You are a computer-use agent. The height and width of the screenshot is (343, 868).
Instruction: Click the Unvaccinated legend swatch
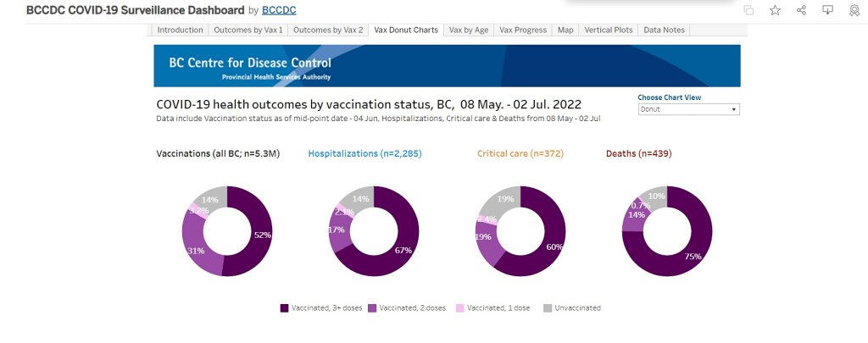tap(548, 308)
